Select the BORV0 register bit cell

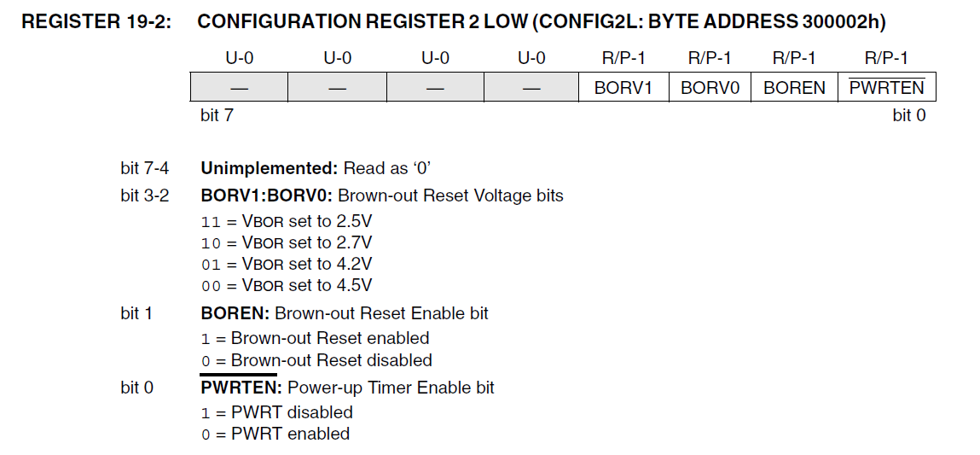click(710, 88)
